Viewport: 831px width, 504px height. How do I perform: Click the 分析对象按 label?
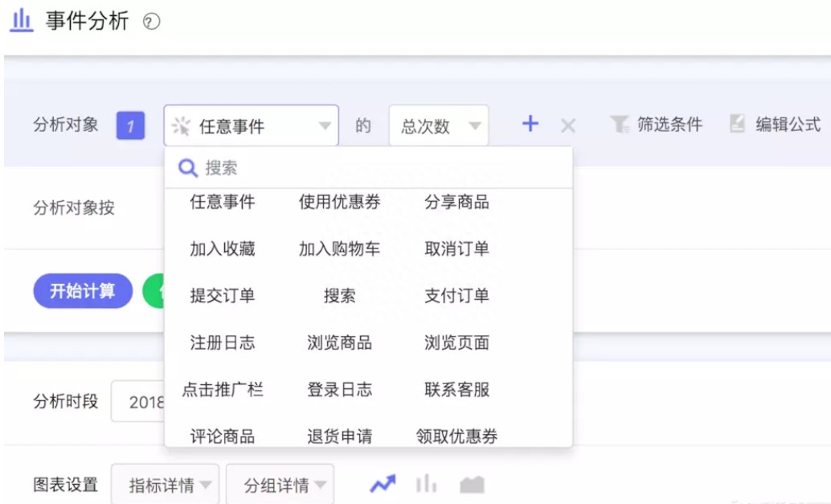[74, 207]
